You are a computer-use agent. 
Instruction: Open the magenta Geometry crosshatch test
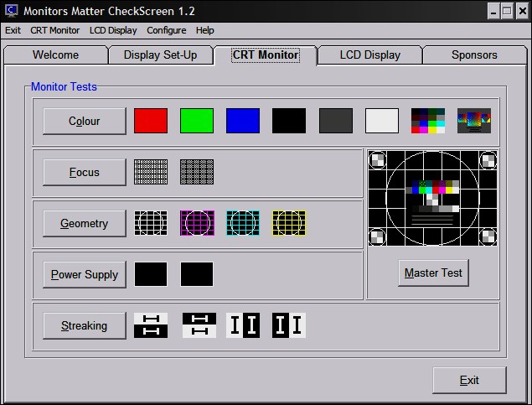(x=197, y=223)
